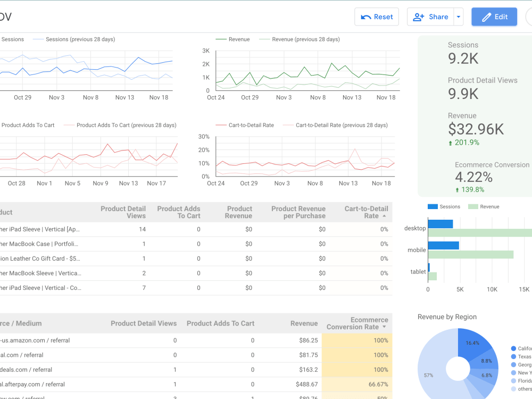Click the us.amazon.com / referral row
Image resolution: width=532 pixels, height=399 pixels.
[x=196, y=340]
